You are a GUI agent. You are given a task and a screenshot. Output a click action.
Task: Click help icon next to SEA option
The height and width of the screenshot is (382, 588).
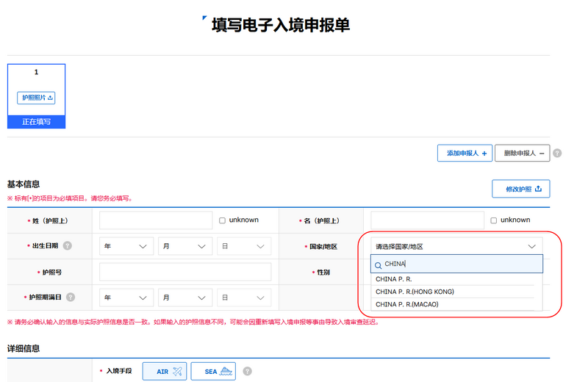pyautogui.click(x=248, y=372)
